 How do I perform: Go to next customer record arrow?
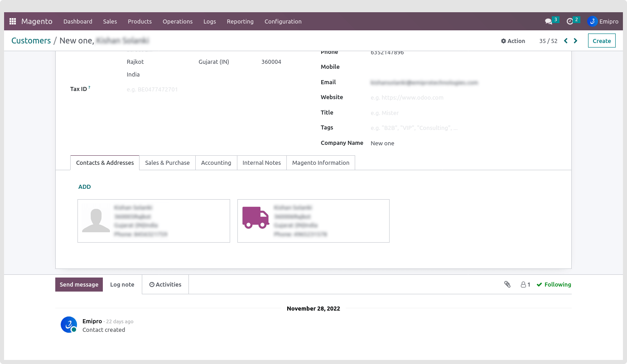575,41
